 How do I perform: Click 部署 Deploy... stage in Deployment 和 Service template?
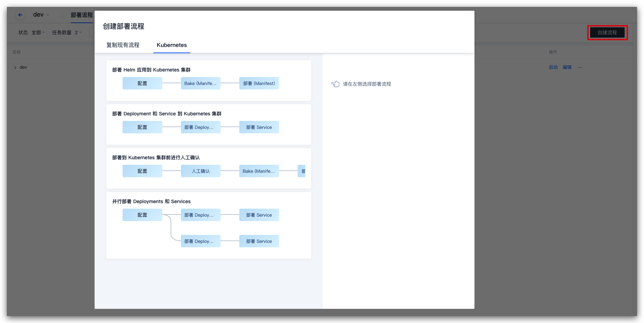pos(201,127)
